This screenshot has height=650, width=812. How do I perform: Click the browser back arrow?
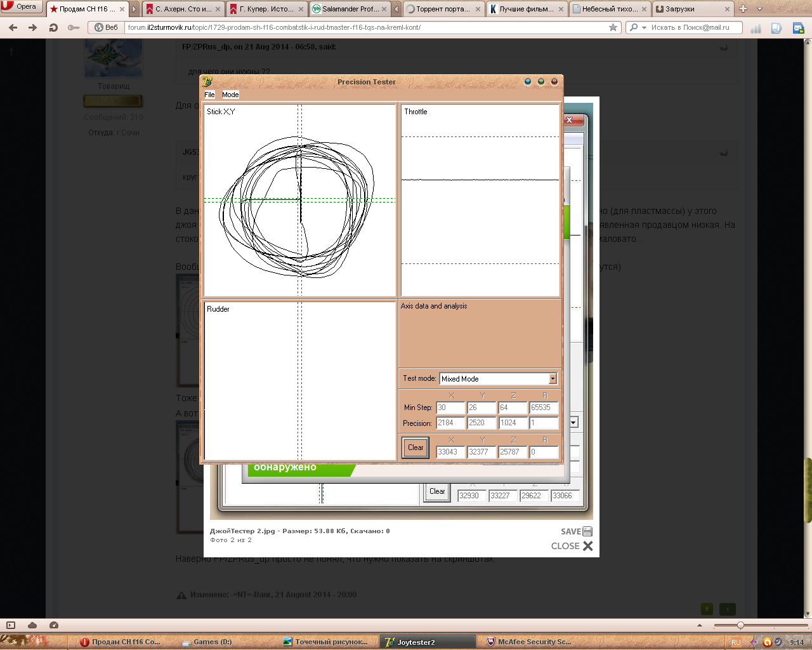click(13, 27)
